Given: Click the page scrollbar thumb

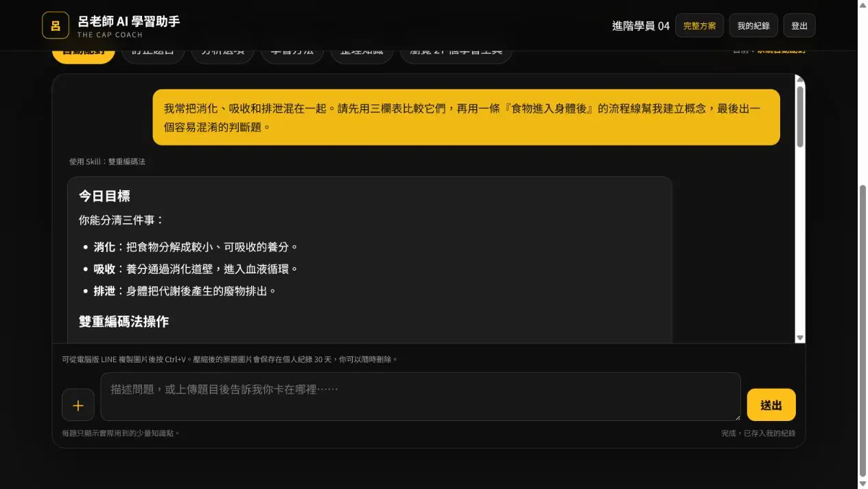Looking at the screenshot, I should (x=863, y=331).
